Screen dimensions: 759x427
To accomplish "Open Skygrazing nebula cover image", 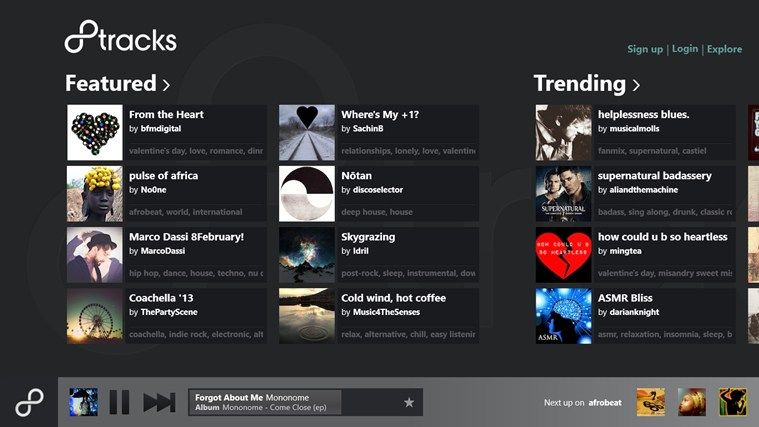I will tap(307, 255).
